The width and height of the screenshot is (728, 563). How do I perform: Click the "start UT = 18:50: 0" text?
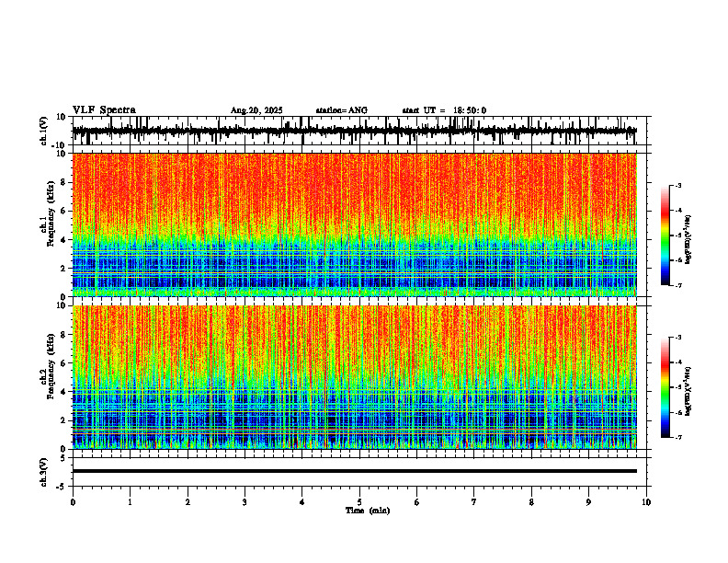coord(444,110)
